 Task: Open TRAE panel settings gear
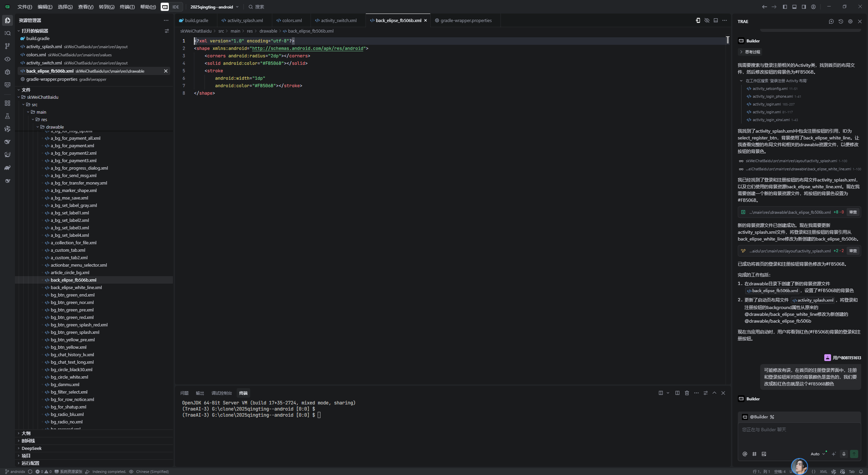(x=850, y=21)
